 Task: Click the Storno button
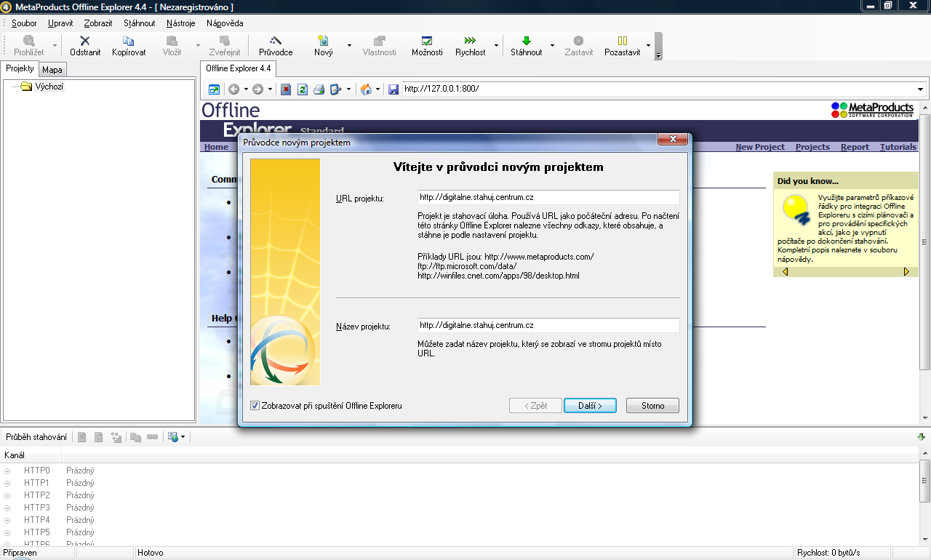[x=652, y=406]
